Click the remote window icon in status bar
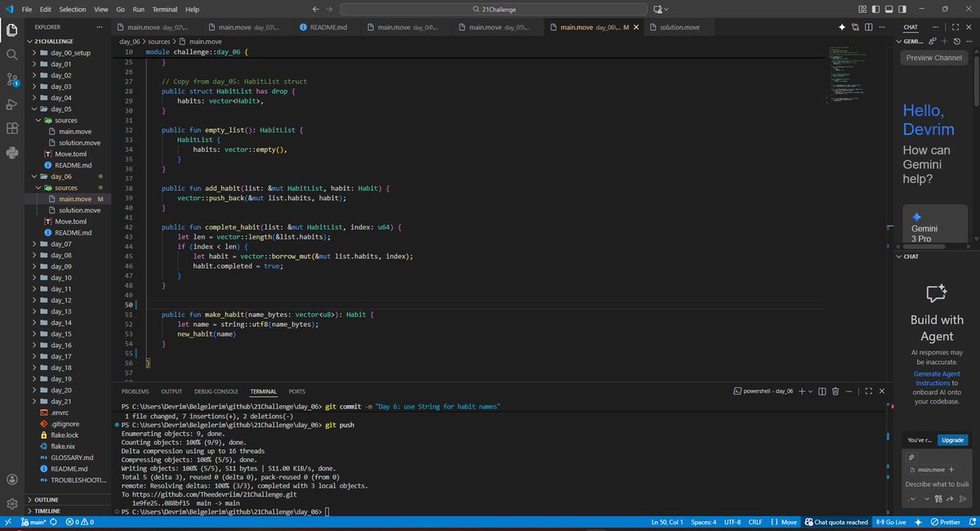The height and width of the screenshot is (531, 980). click(7, 522)
